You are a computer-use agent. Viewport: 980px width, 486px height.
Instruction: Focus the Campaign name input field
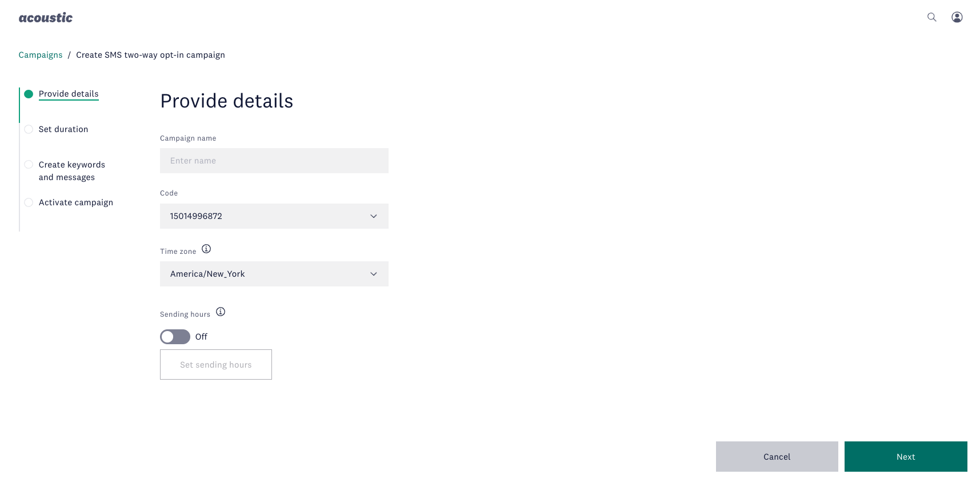pyautogui.click(x=274, y=161)
